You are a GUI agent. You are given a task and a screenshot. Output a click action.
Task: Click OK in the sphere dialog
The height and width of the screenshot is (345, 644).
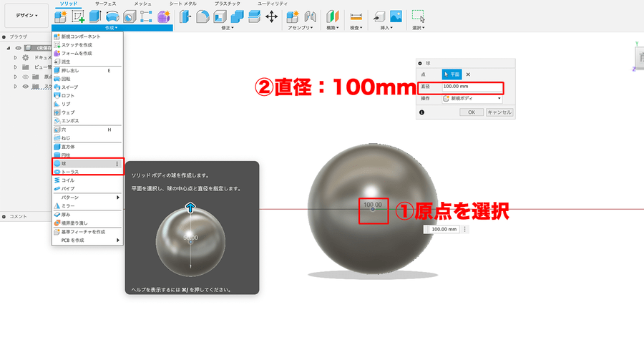pos(472,112)
